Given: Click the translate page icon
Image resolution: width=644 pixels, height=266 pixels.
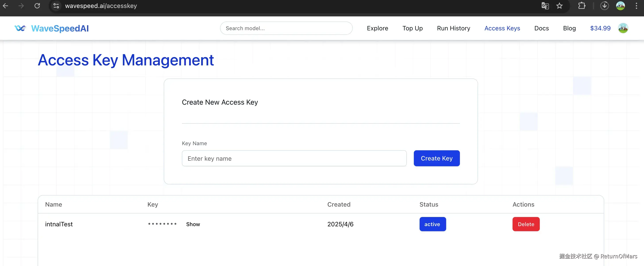Looking at the screenshot, I should 545,6.
